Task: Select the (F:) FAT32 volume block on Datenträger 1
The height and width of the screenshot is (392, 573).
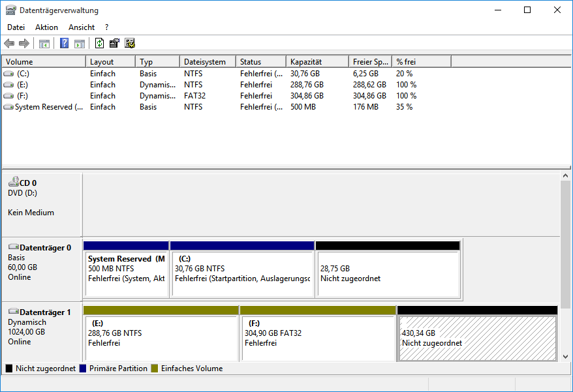Action: 318,334
